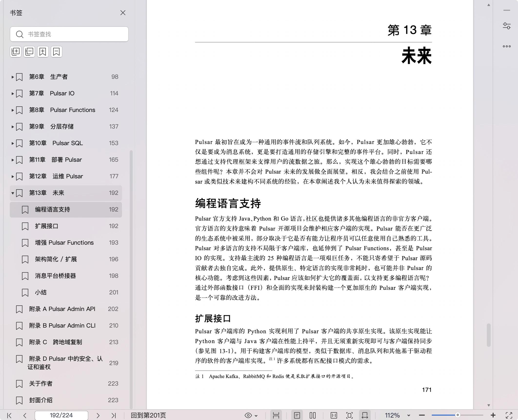Click the 回到第201页 link

(148, 415)
